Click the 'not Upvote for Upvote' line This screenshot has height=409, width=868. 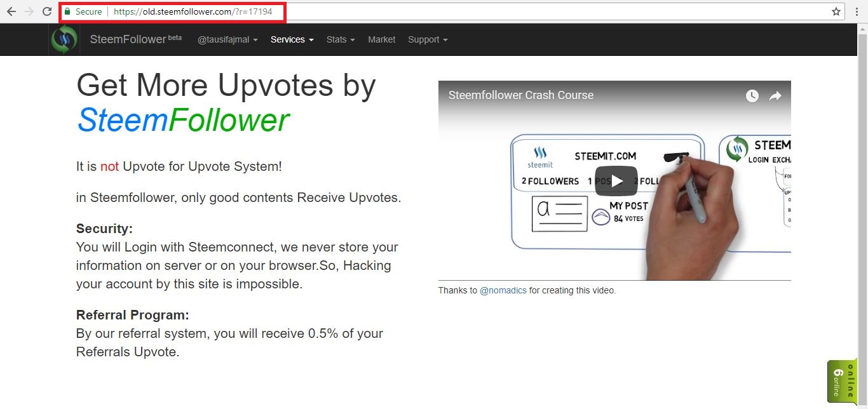179,167
